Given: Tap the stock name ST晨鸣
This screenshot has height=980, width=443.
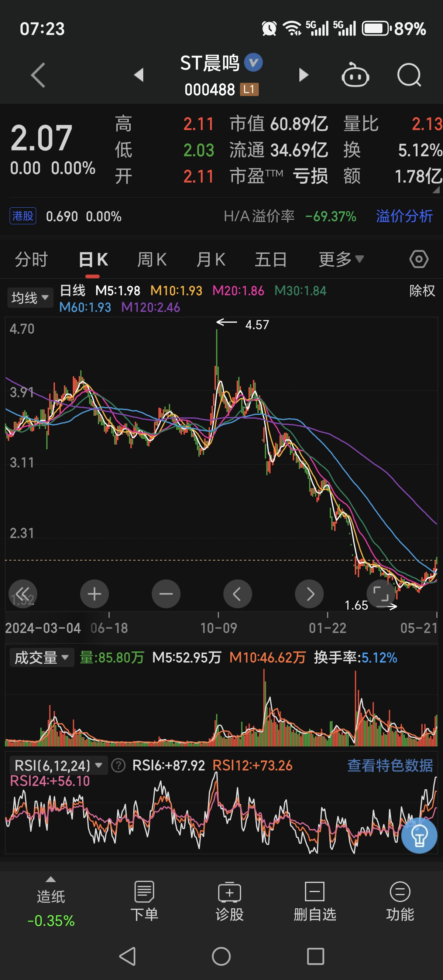Looking at the screenshot, I should pyautogui.click(x=209, y=63).
